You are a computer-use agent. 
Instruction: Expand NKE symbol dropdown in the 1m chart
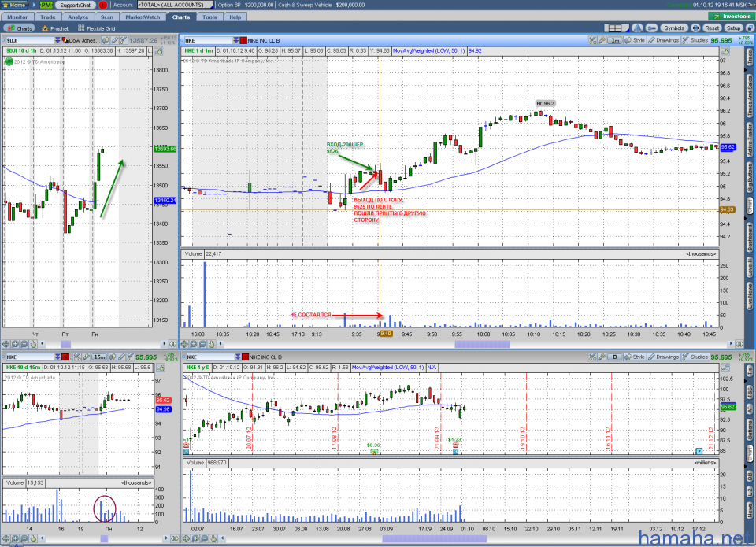coord(236,40)
